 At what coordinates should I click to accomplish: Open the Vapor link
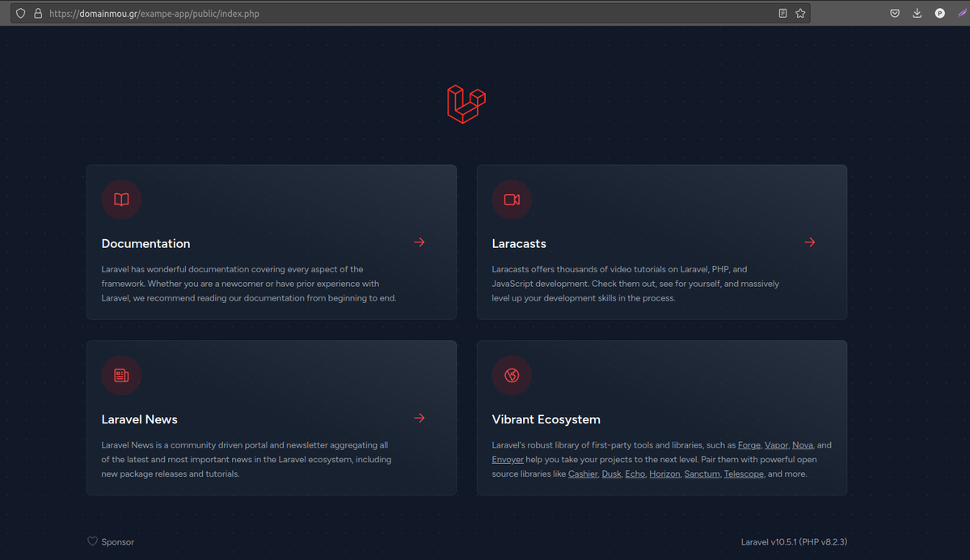[x=776, y=445]
